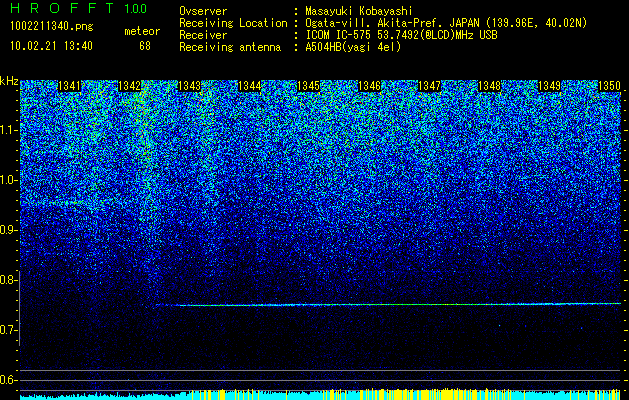This screenshot has height=400, width=629.
Task: Click the kHz axis unit label
Action: tap(9, 81)
